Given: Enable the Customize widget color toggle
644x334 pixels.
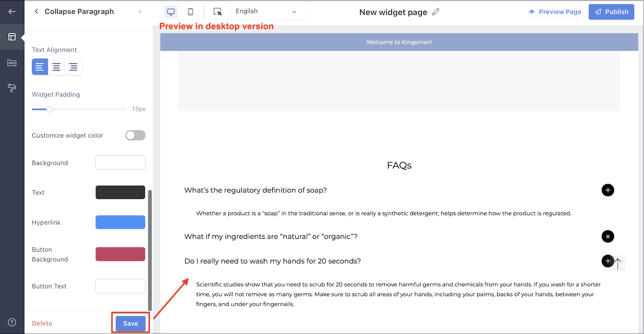Looking at the screenshot, I should 135,135.
